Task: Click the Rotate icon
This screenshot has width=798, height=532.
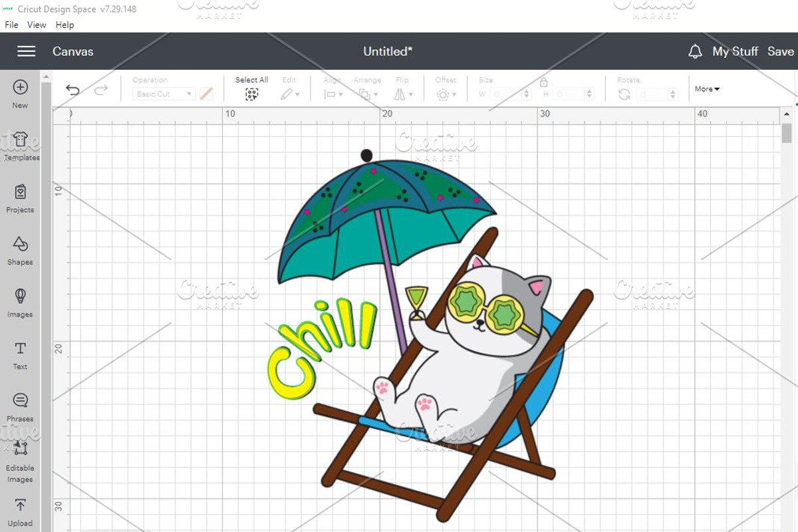Action: tap(624, 94)
